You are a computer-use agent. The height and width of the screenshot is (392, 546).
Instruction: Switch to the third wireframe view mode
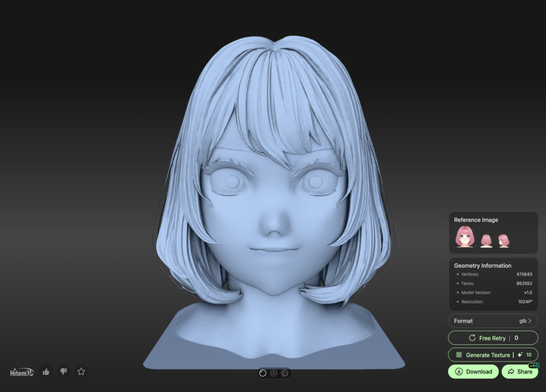click(285, 373)
